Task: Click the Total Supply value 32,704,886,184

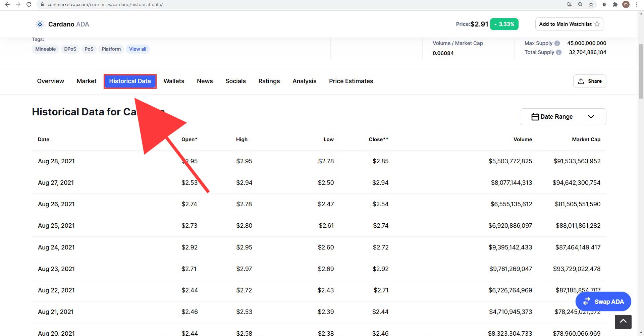Action: tap(587, 52)
